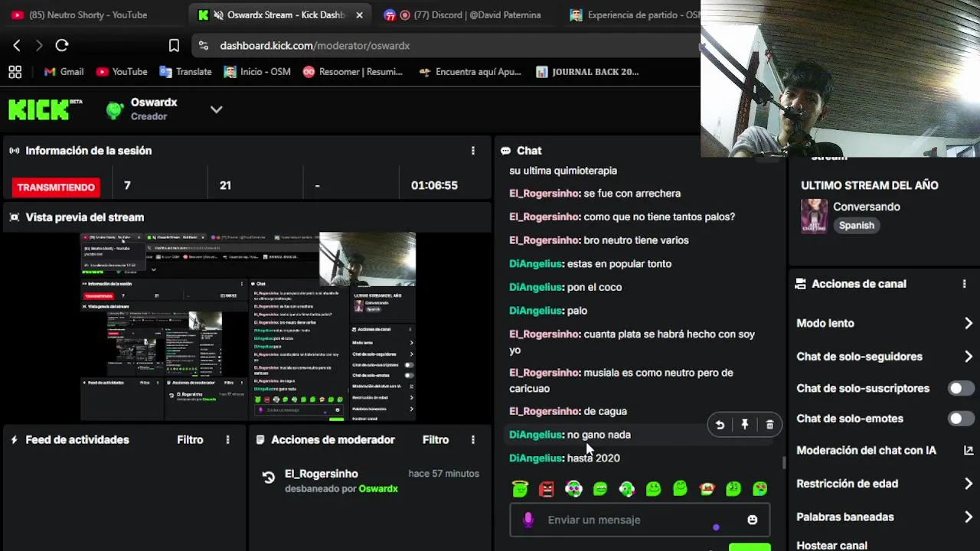This screenshot has width=980, height=551.
Task: Open the Resoomer bookmark
Action: tap(352, 72)
